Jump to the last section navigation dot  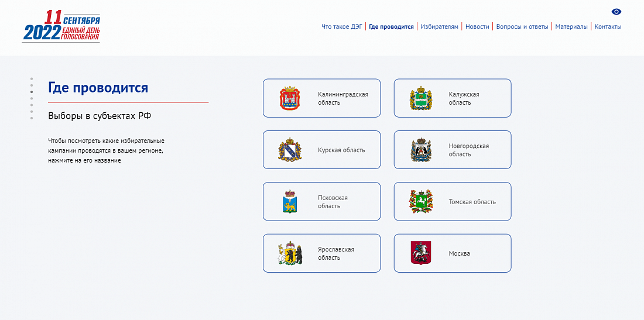tap(32, 119)
